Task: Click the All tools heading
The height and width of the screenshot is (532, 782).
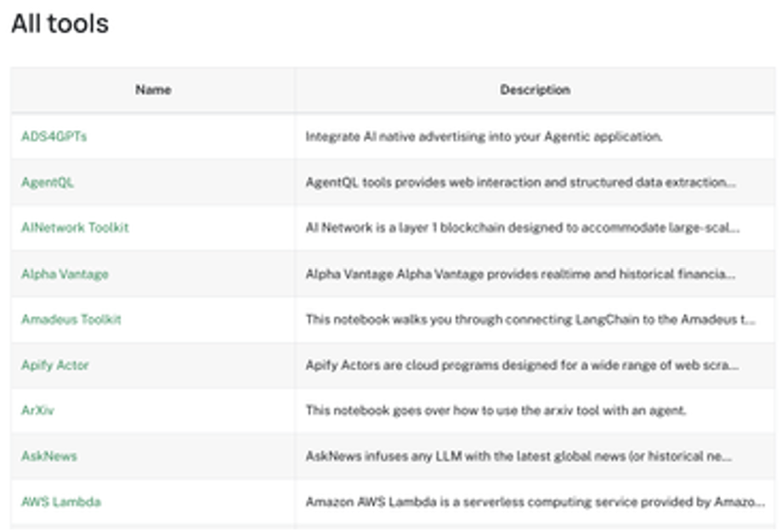Action: [59, 24]
